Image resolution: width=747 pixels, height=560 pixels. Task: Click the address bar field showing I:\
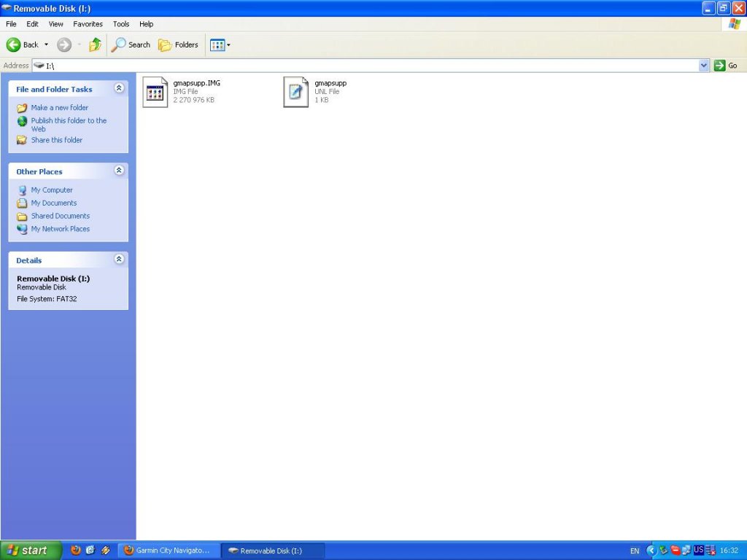coord(365,66)
